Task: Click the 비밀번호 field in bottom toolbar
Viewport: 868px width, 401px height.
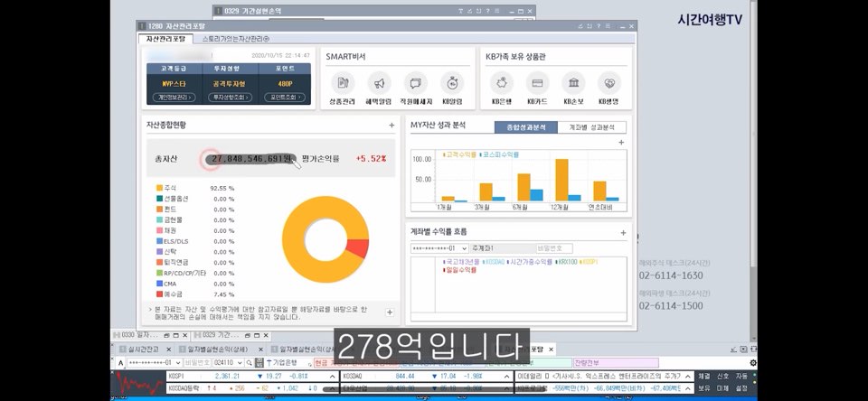Action: (197, 363)
